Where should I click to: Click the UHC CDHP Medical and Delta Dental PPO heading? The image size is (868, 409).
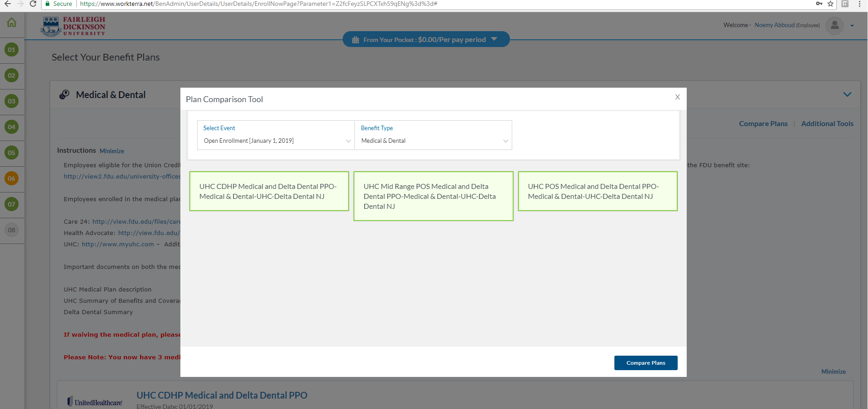coord(222,395)
